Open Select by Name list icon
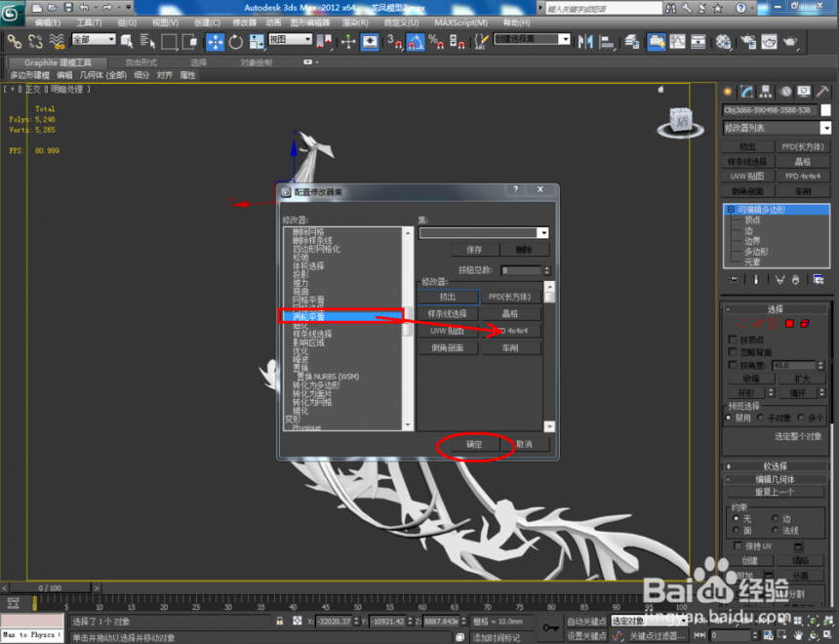This screenshot has height=644, width=839. point(146,41)
